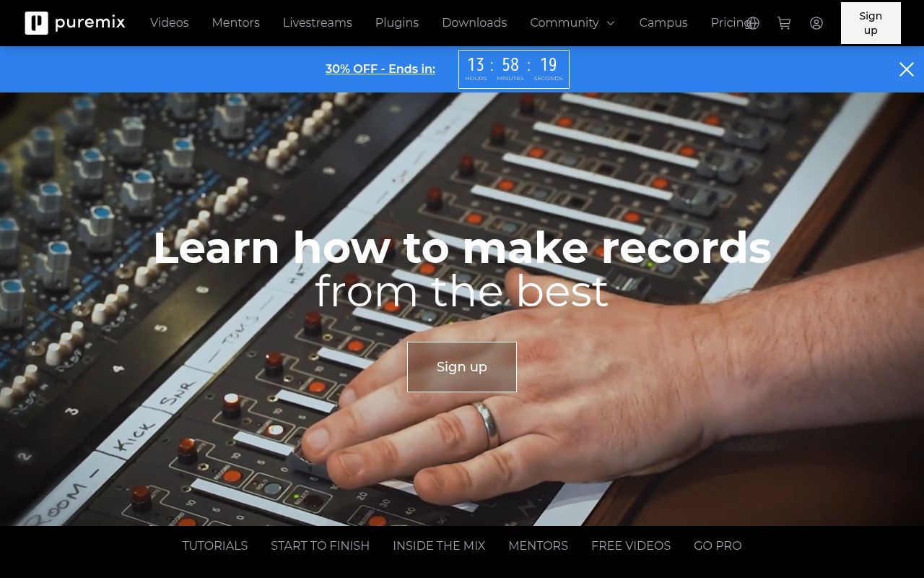This screenshot has height=578, width=924.
Task: Click the puremix wordmark text
Action: pos(90,22)
